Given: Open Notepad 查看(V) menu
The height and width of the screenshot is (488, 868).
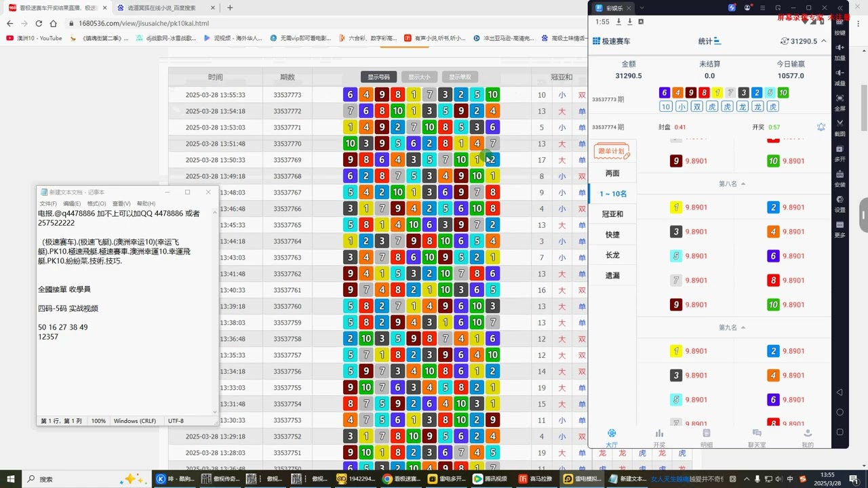Looking at the screenshot, I should (x=121, y=203).
